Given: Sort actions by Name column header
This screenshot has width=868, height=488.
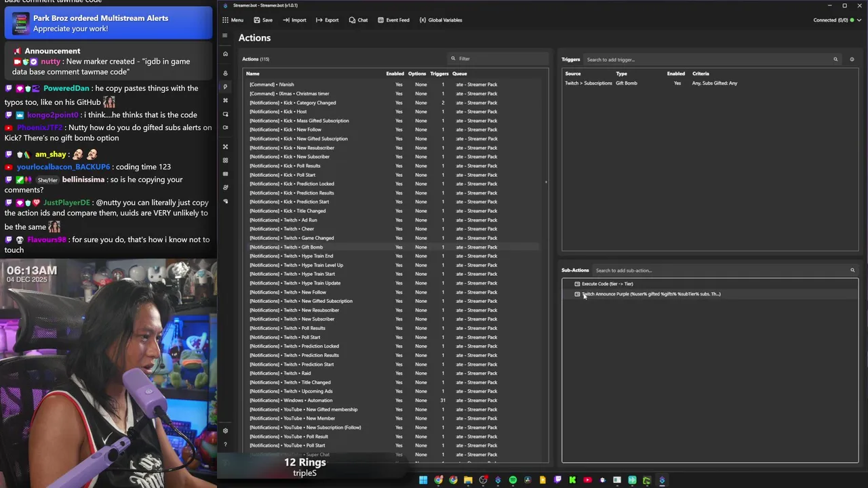Looking at the screenshot, I should (252, 73).
